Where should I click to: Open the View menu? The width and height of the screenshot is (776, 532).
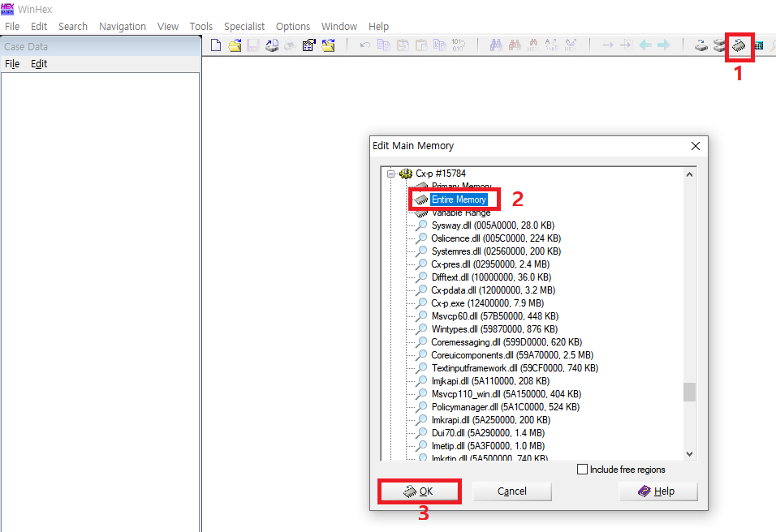168,26
